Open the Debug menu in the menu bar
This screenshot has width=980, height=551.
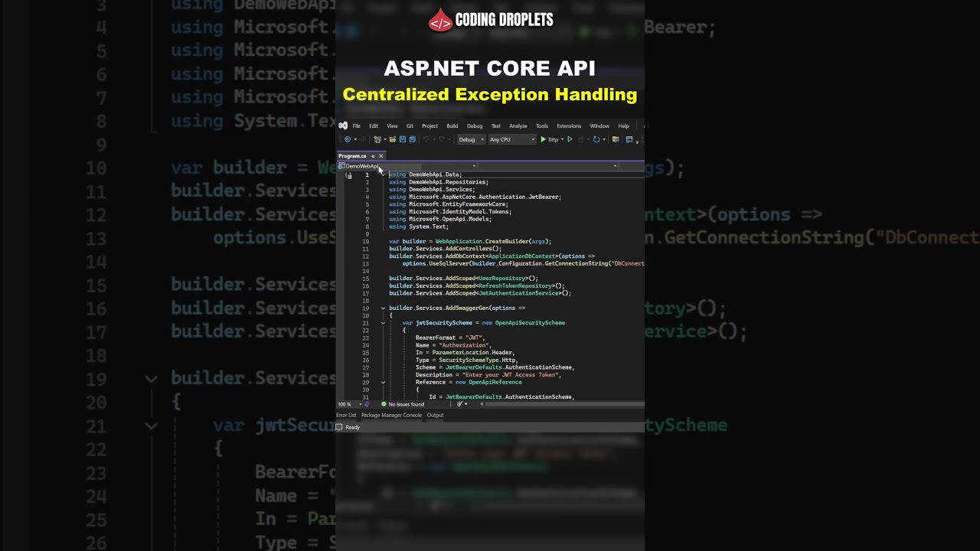coord(475,126)
